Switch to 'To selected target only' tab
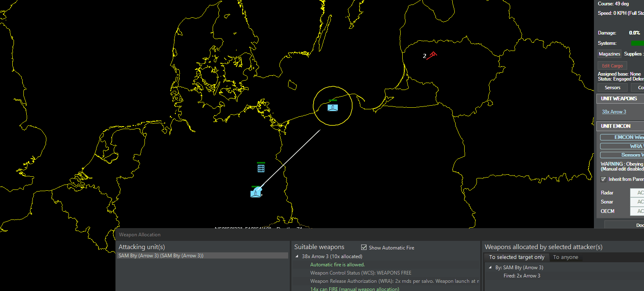 [x=517, y=257]
